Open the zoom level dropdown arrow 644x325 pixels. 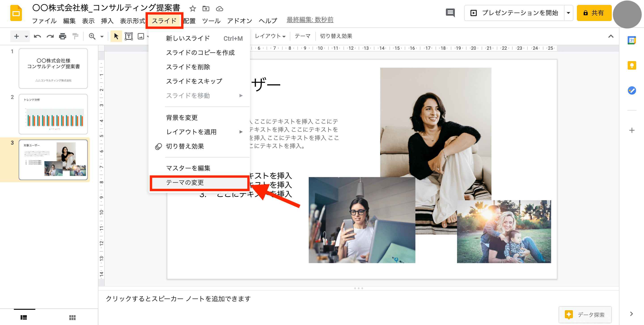(x=102, y=36)
